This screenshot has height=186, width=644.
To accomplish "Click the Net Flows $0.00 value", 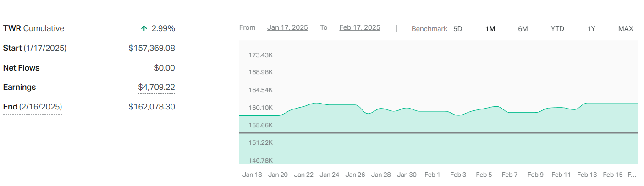I will click(x=164, y=68).
